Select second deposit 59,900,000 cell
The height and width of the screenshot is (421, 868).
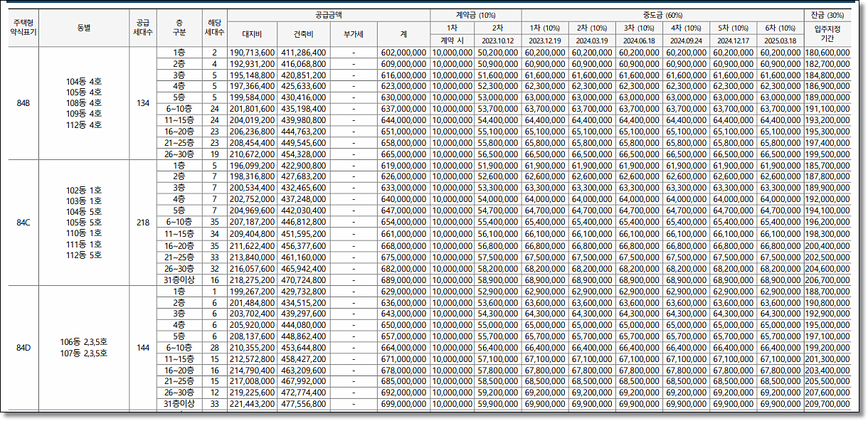(497, 404)
